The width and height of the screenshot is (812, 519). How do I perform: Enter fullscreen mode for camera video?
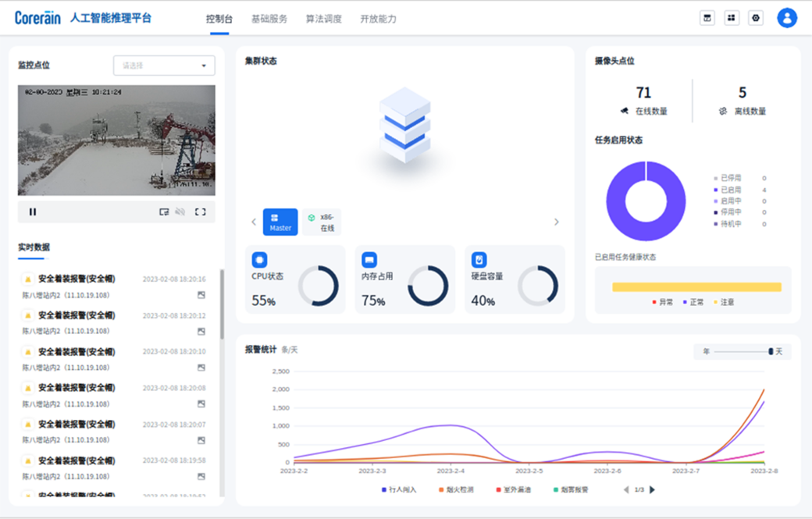pos(201,212)
